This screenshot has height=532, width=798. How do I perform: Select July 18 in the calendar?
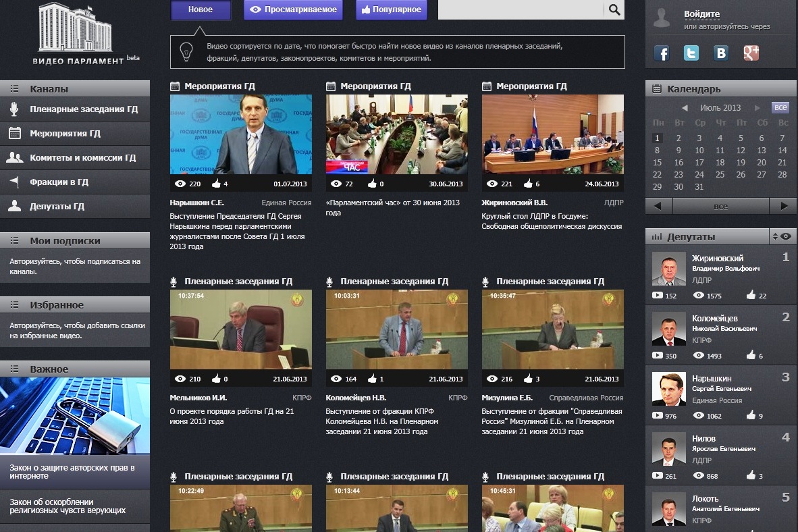tap(720, 163)
